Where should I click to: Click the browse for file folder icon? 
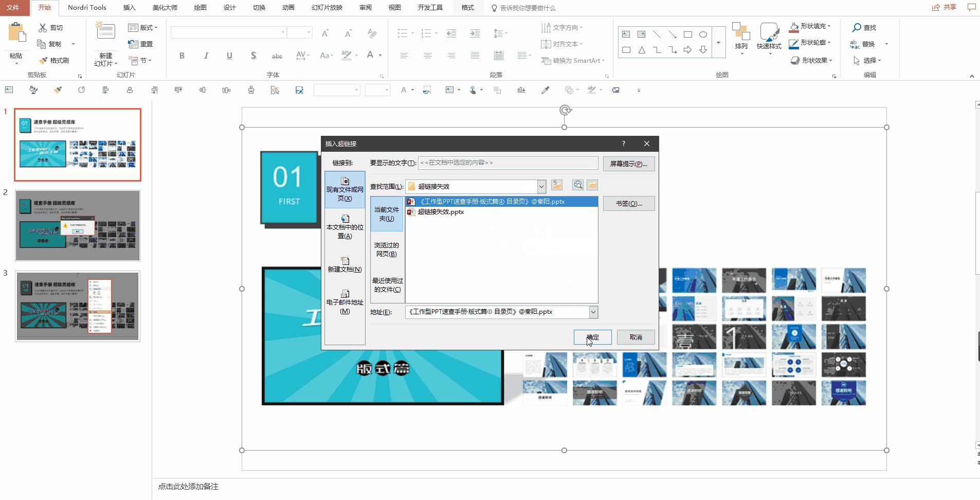tap(592, 185)
